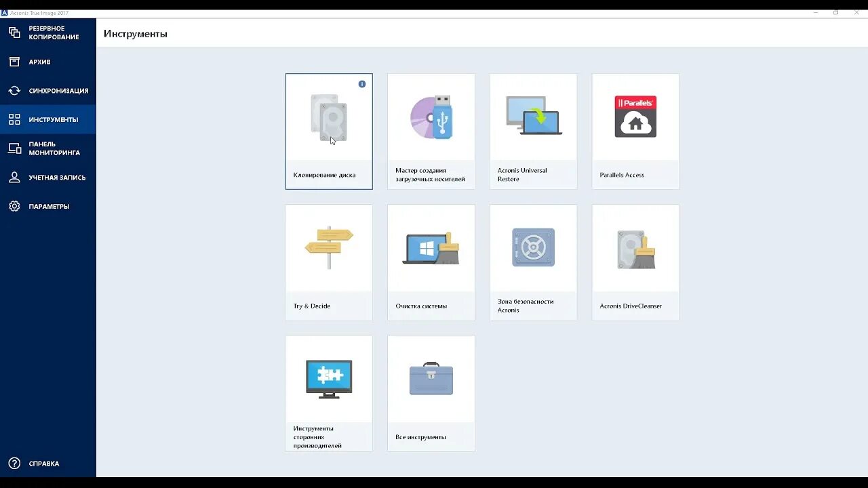Click the help question mark icon
The width and height of the screenshot is (868, 488).
pyautogui.click(x=14, y=464)
